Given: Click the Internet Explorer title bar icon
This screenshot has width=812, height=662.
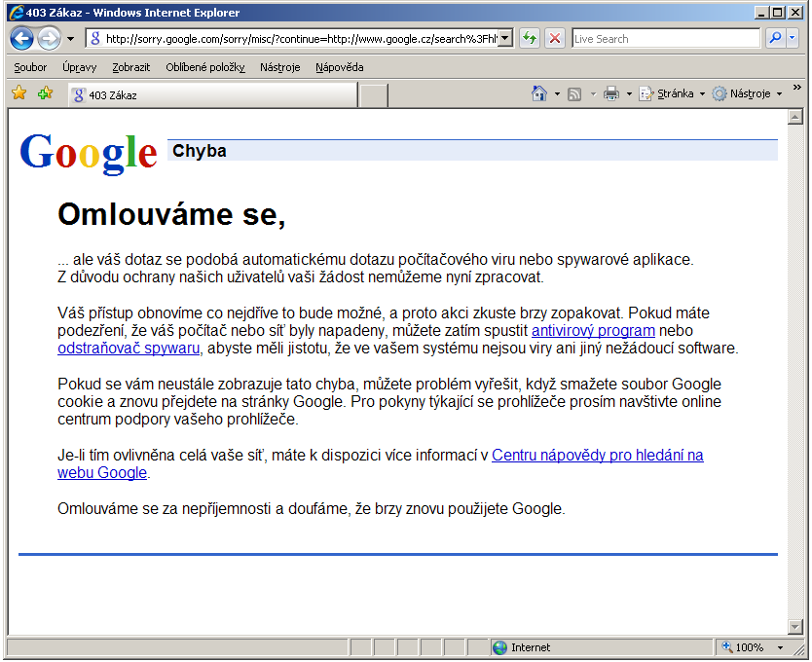Looking at the screenshot, I should tap(16, 13).
